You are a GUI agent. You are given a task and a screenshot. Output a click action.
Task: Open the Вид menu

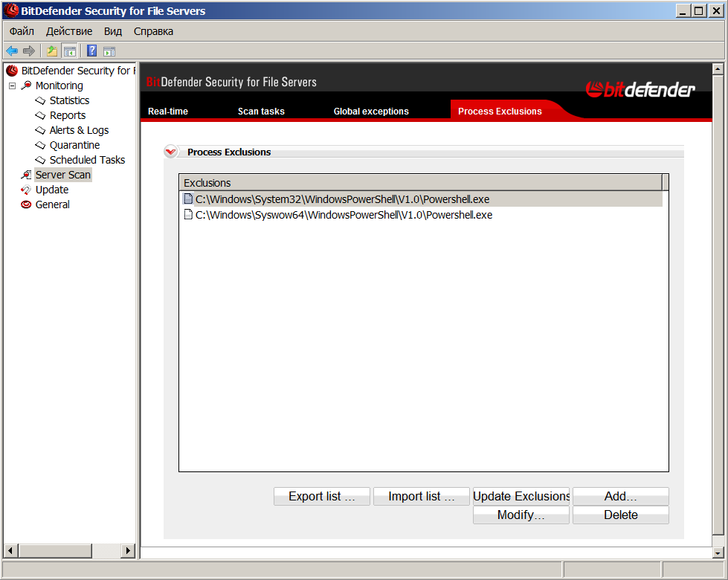[x=113, y=31]
